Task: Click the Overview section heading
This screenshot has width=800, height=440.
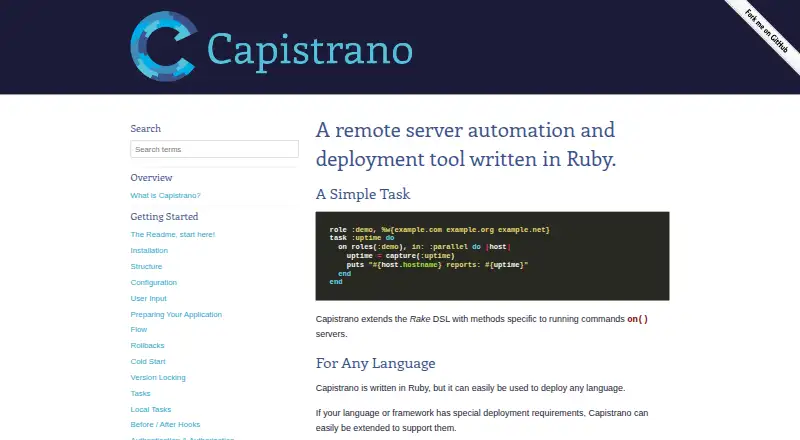Action: click(151, 178)
